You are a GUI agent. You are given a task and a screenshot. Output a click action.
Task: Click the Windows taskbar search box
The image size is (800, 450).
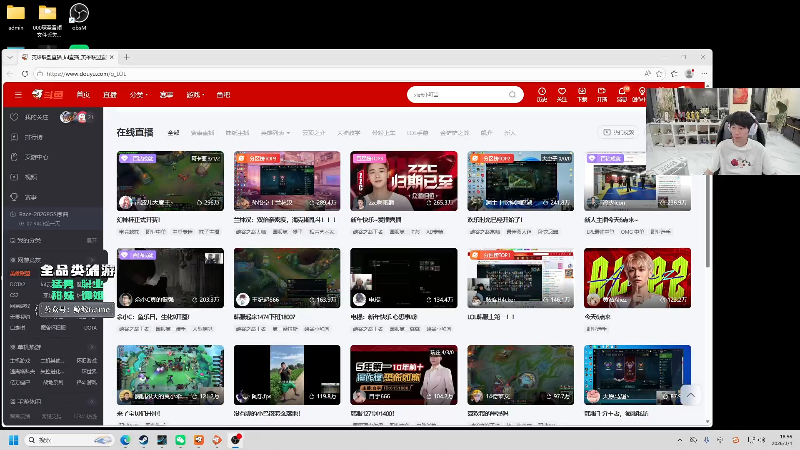click(70, 440)
